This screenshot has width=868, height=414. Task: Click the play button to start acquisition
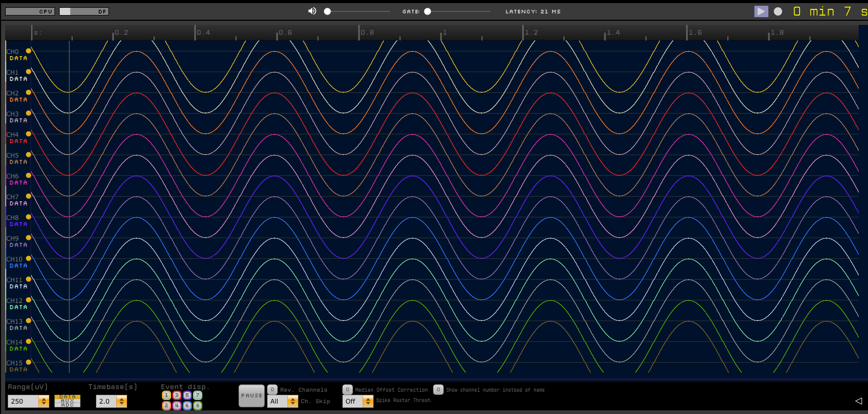pos(761,11)
